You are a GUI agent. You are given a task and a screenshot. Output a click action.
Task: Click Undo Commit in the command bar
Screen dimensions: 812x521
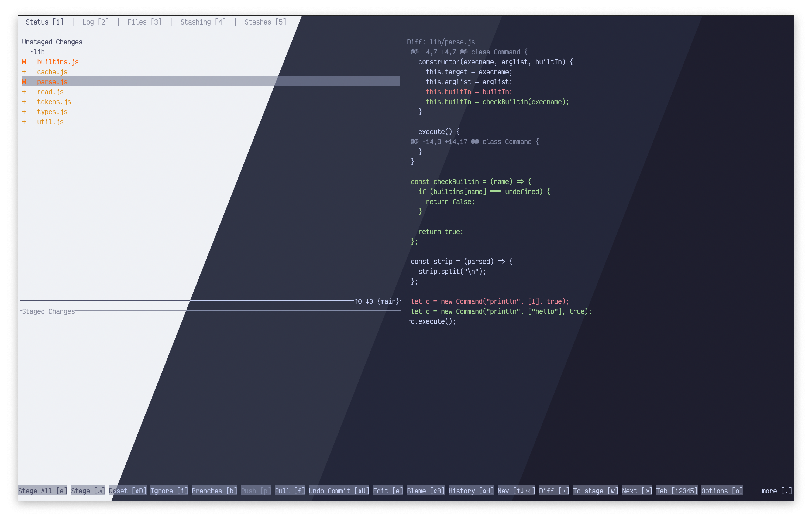[339, 491]
